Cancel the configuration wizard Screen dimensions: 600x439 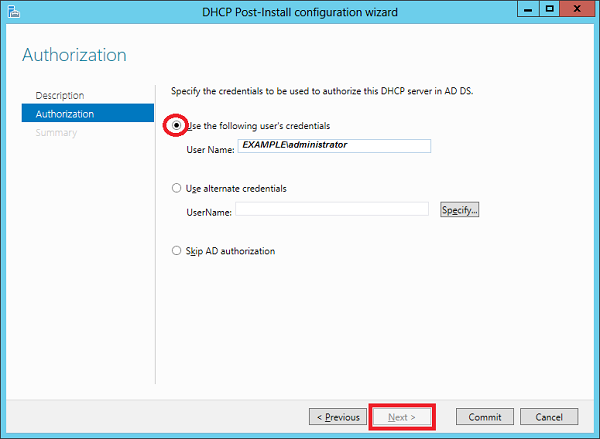549,416
